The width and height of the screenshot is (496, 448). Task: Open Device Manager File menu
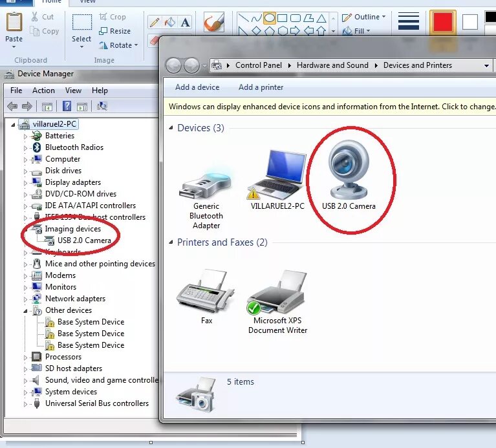coord(16,91)
